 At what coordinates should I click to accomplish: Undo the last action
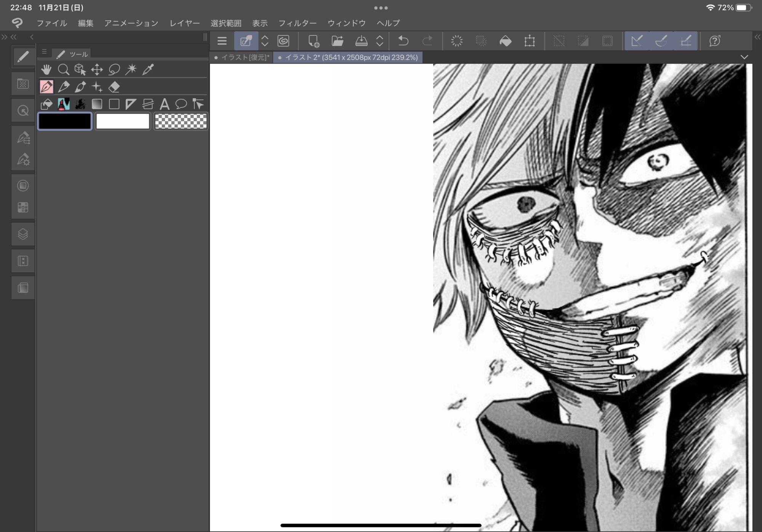click(x=403, y=41)
